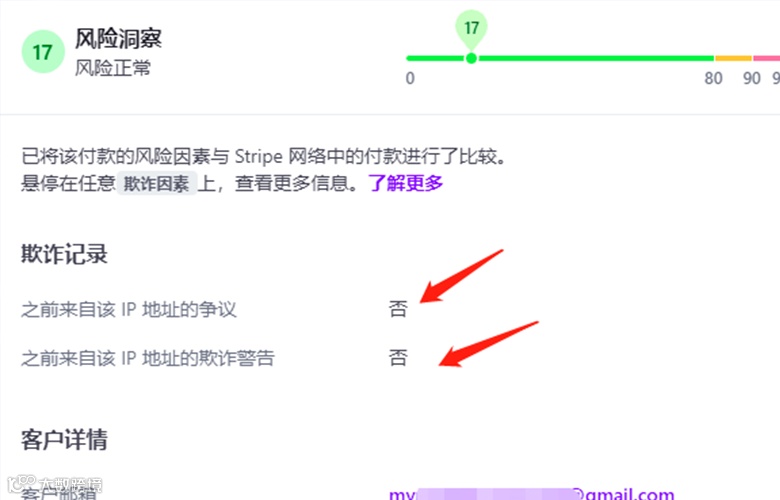This screenshot has width=780, height=500.
Task: Click the 90 mark on risk scale
Action: coord(752,78)
